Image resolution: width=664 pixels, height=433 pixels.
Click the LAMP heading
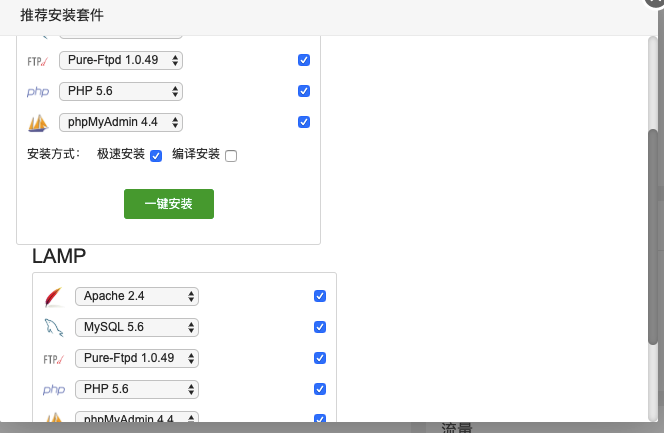pyautogui.click(x=59, y=256)
